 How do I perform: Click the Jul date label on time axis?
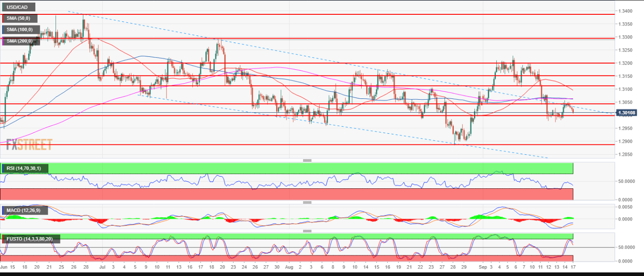coord(102,267)
